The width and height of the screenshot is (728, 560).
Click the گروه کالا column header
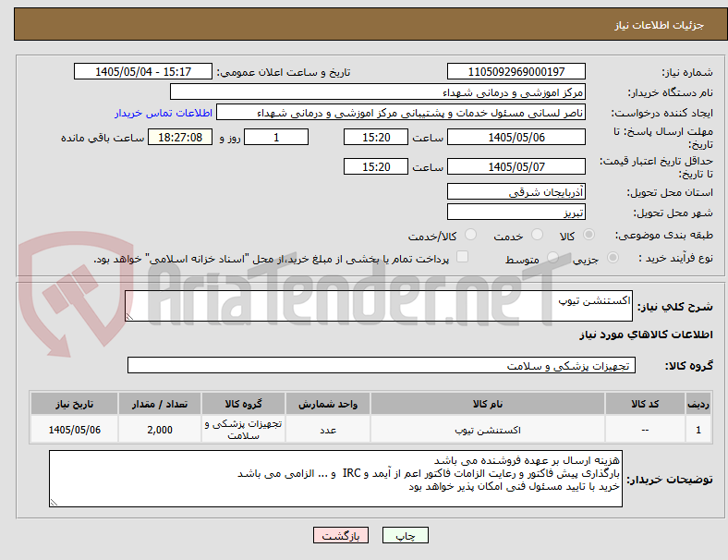coord(243,404)
